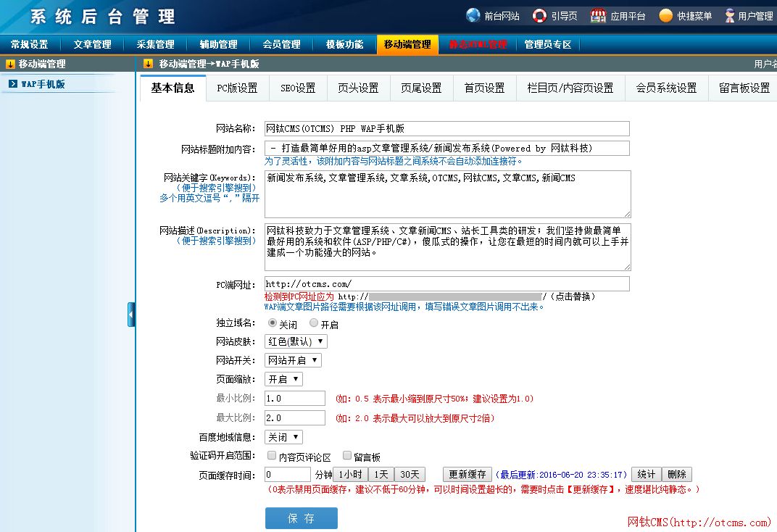Open the 应用平台 shop icon
The width and height of the screenshot is (777, 532).
pyautogui.click(x=598, y=15)
